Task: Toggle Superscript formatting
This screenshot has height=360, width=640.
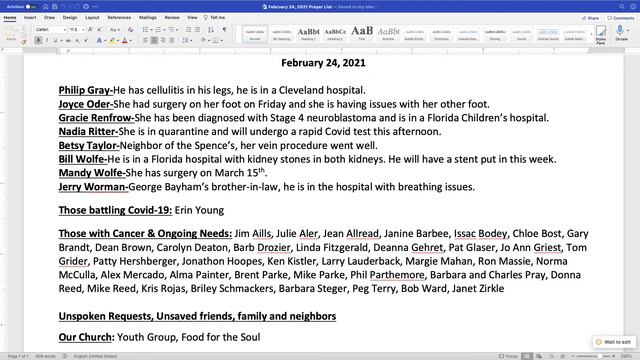Action: point(86,40)
